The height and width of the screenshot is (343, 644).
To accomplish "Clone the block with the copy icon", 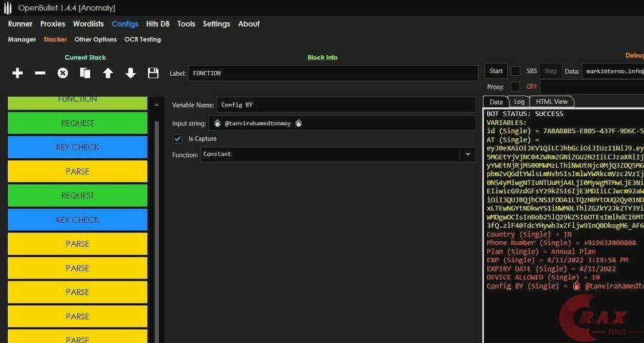I will pyautogui.click(x=85, y=74).
